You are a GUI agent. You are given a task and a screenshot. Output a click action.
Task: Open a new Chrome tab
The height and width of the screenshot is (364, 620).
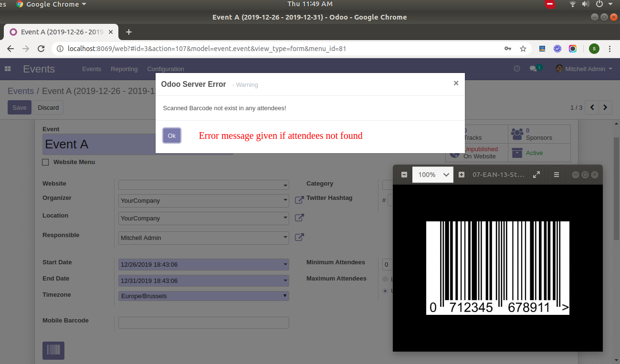(x=128, y=32)
